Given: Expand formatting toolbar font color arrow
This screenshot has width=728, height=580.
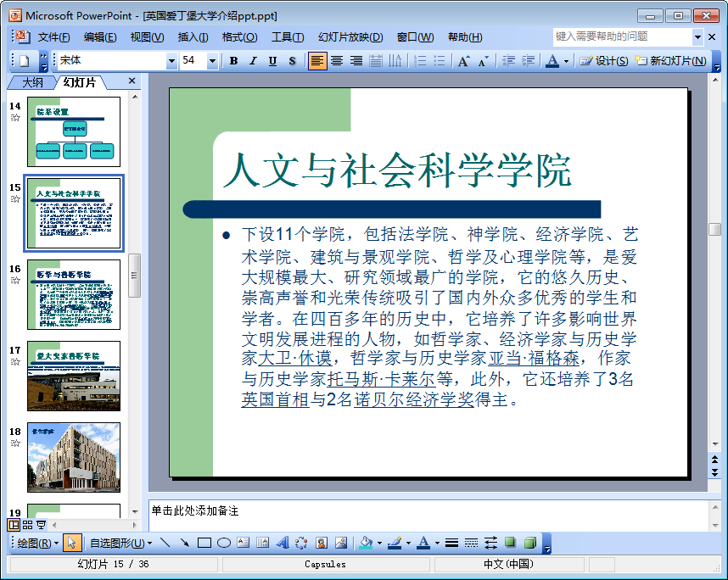Looking at the screenshot, I should point(566,61).
